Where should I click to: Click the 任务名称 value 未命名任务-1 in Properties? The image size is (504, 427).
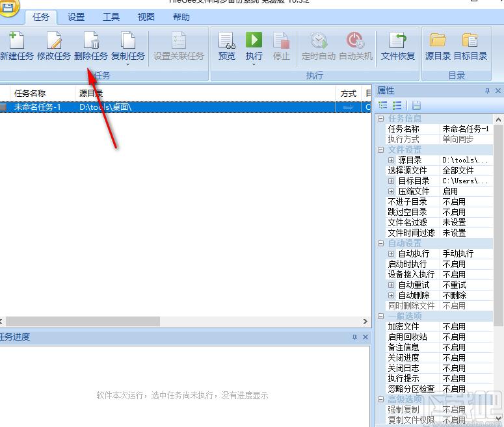pos(466,129)
